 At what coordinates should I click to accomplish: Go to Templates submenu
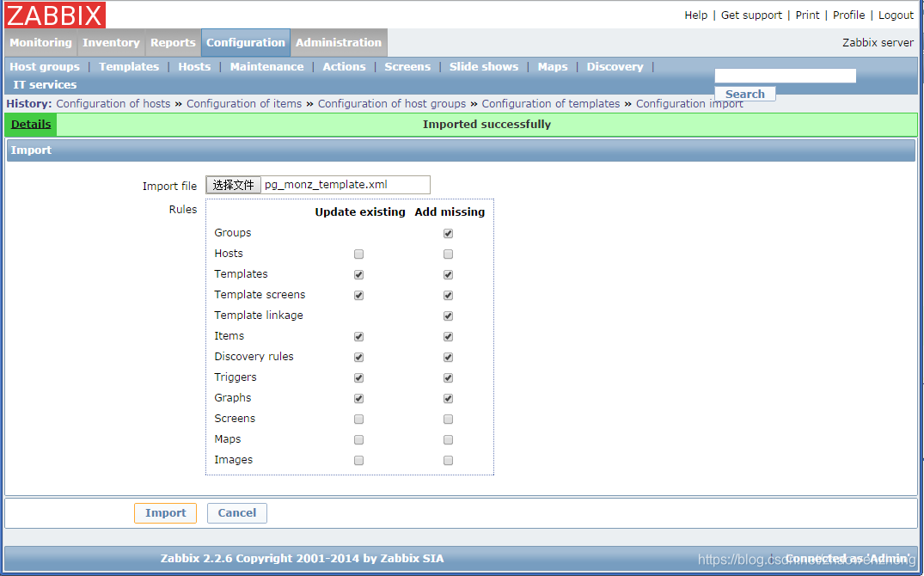click(x=129, y=66)
